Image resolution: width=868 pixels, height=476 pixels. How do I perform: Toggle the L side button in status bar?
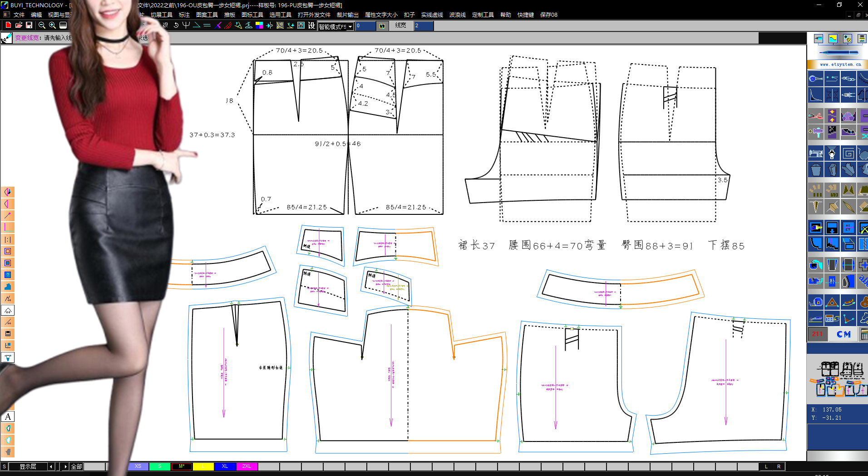766,466
